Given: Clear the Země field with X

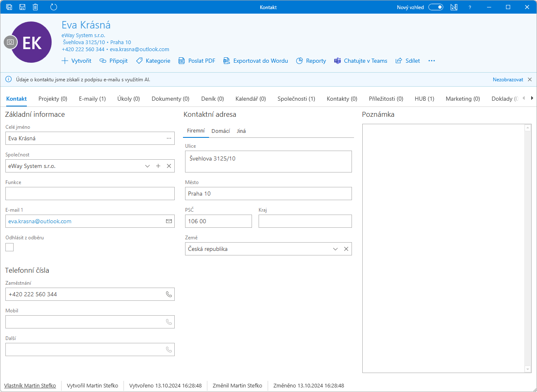Looking at the screenshot, I should tap(346, 249).
